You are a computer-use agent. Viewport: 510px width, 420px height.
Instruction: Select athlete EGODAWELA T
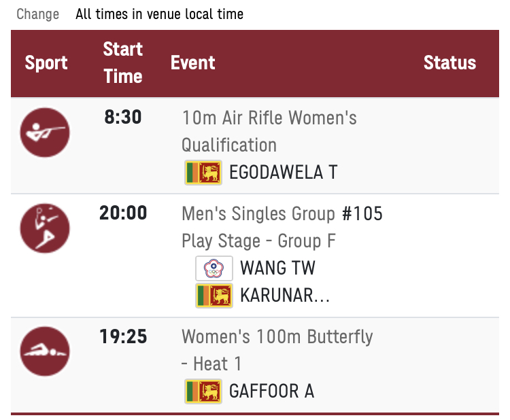[x=284, y=173]
